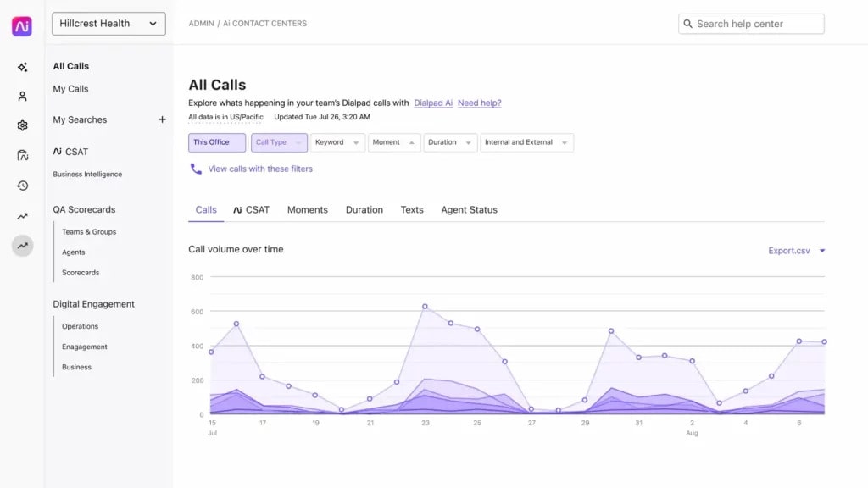
Task: Click inside the Search help center field
Action: (751, 24)
